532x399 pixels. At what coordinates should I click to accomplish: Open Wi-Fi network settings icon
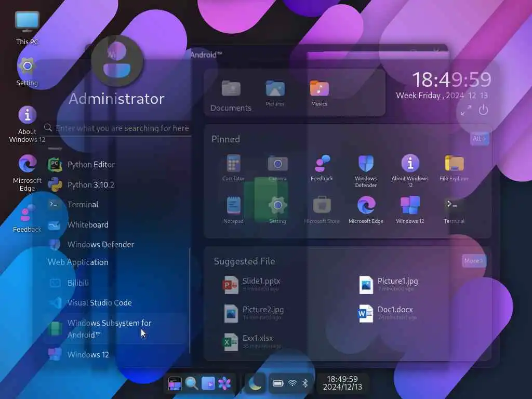click(x=292, y=383)
